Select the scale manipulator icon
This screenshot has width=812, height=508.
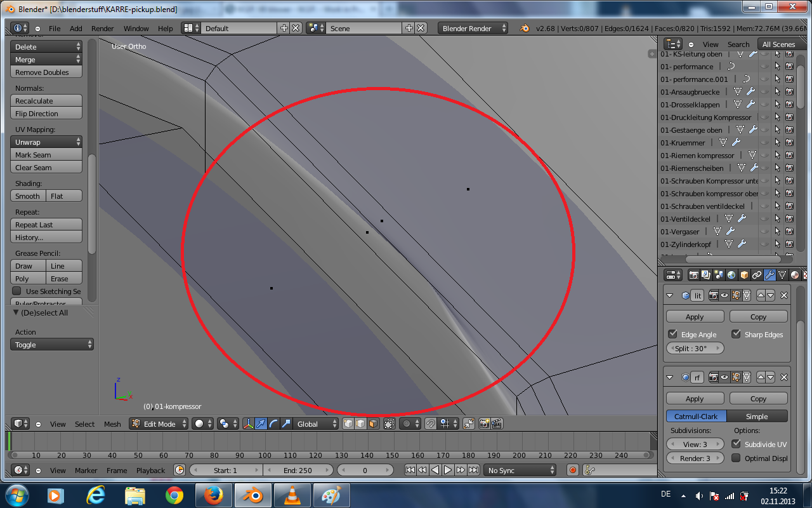(x=286, y=424)
